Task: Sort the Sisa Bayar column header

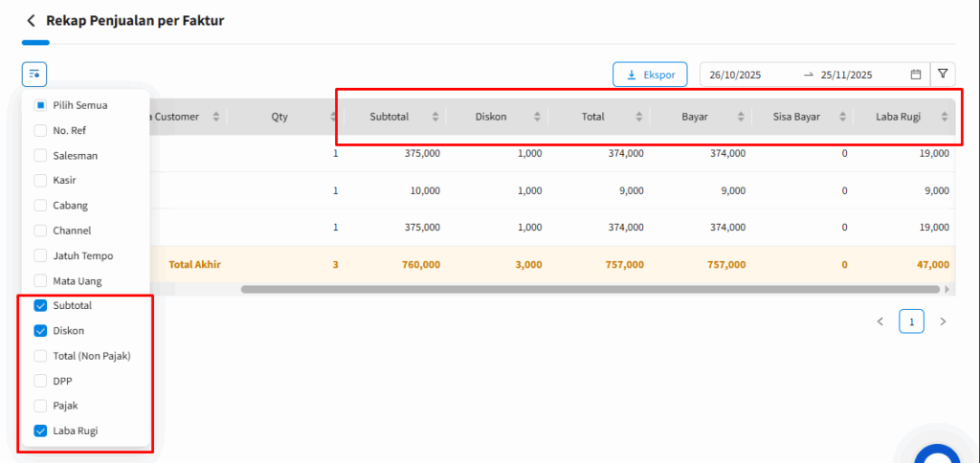Action: tap(797, 117)
